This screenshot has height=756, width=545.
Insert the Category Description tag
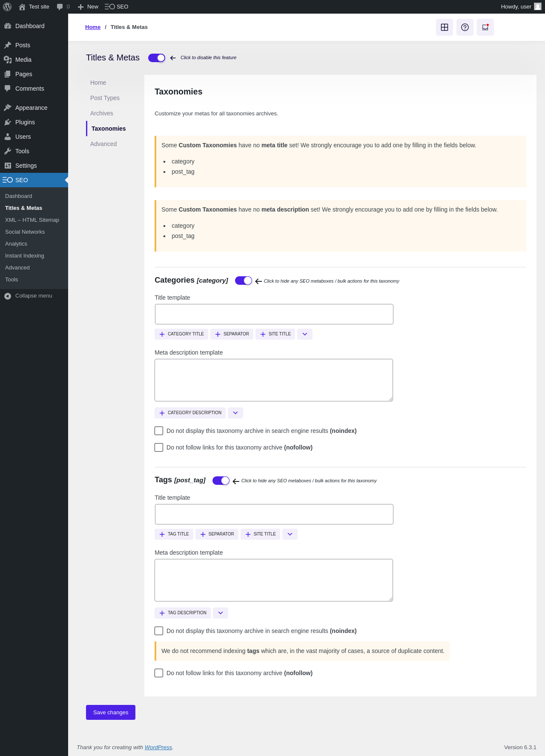click(x=190, y=413)
